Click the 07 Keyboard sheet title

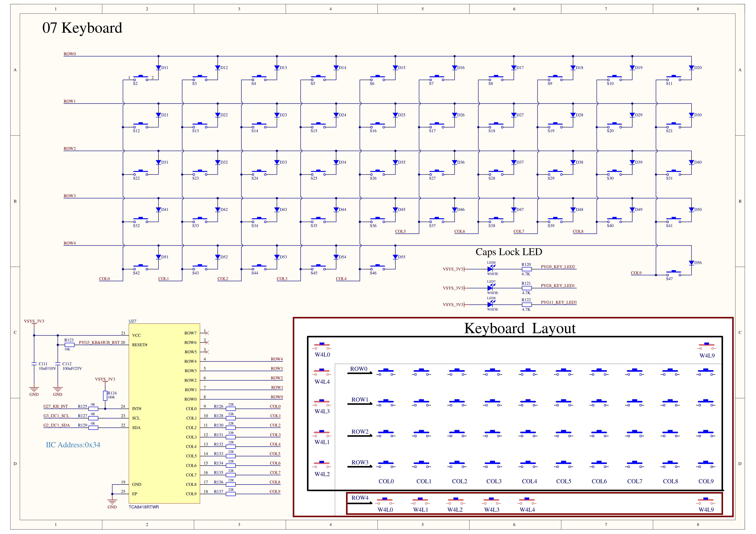(x=82, y=28)
